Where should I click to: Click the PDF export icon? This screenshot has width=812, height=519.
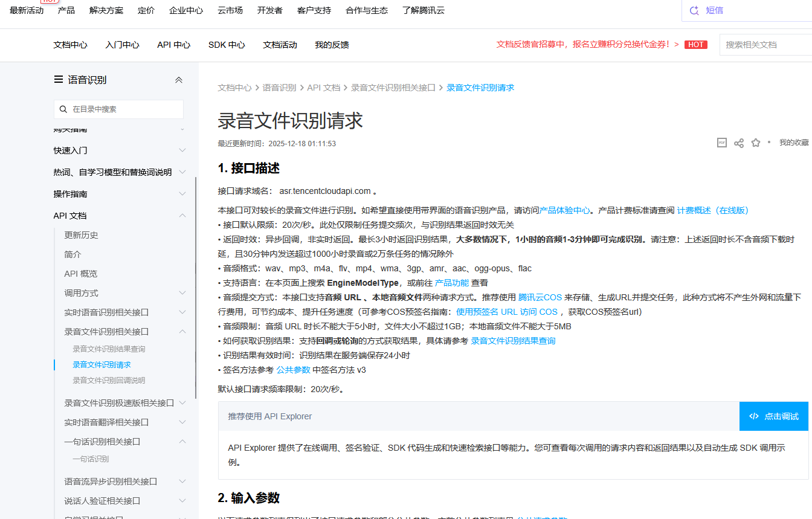(x=722, y=143)
